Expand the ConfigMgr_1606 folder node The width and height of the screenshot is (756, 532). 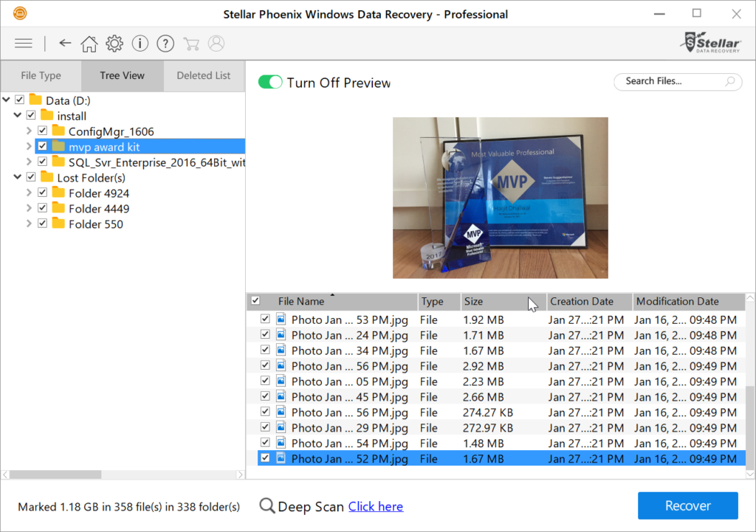29,131
